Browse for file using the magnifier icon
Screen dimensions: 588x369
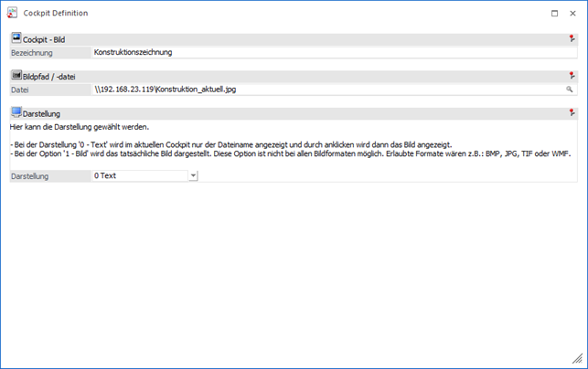click(x=570, y=90)
